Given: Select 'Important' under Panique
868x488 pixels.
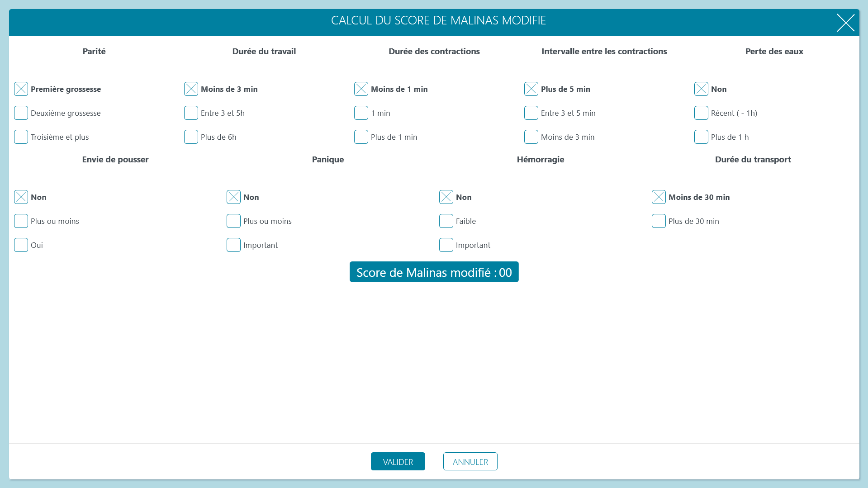Looking at the screenshot, I should pos(233,245).
